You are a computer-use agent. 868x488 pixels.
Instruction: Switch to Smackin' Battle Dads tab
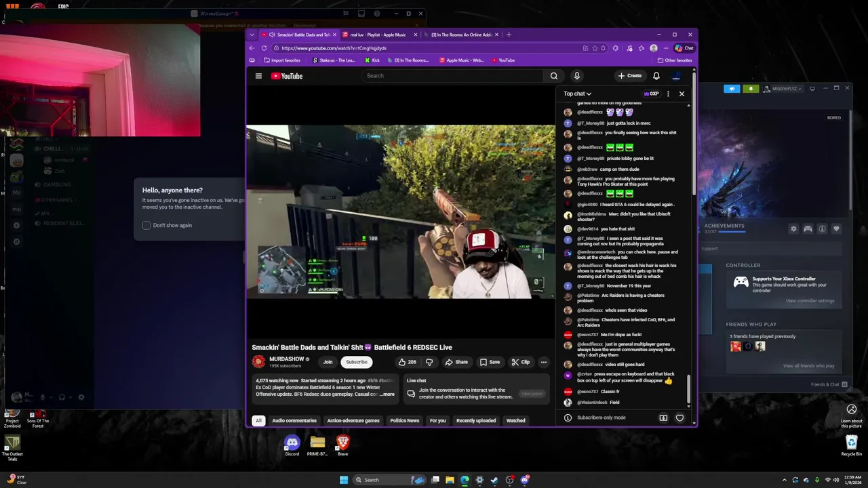(x=298, y=35)
